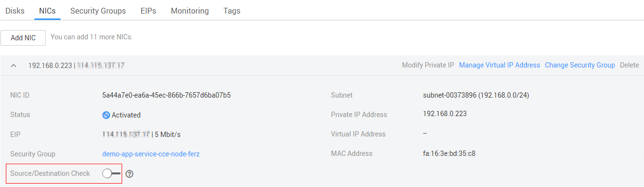Toggle the Source/Destination Check switch
644x187 pixels.
(111, 173)
